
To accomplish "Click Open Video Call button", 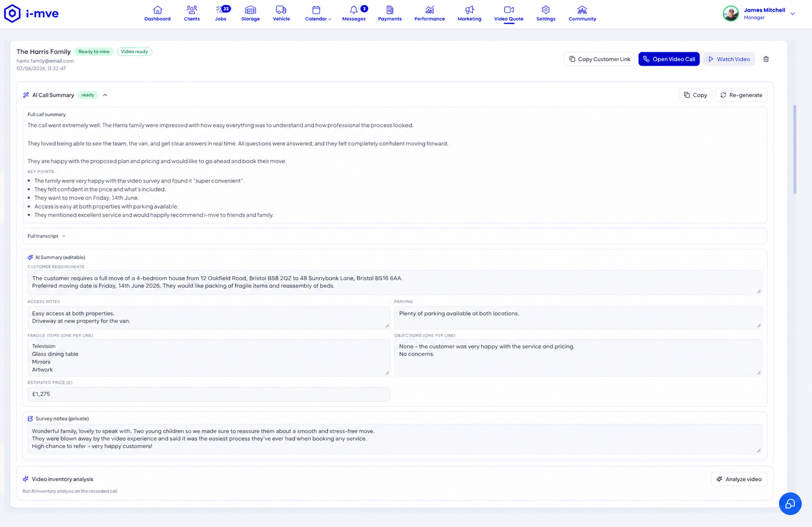I will [x=669, y=59].
